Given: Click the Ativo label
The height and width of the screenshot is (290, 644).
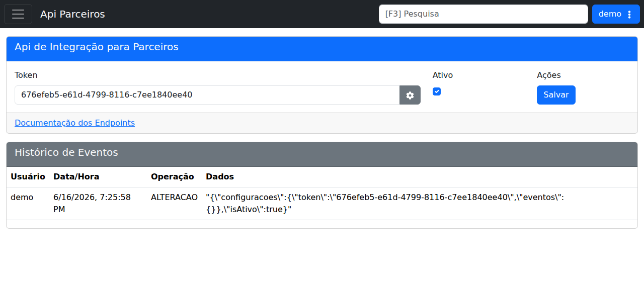Looking at the screenshot, I should click(443, 75).
